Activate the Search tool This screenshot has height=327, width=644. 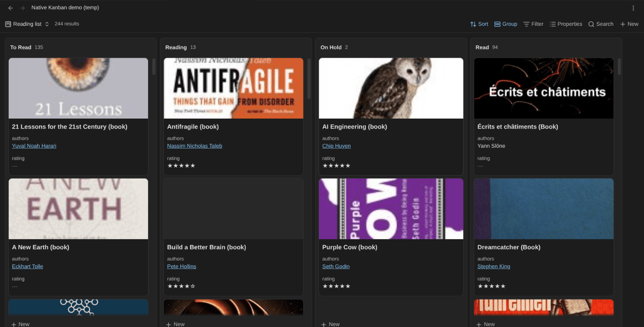point(601,24)
